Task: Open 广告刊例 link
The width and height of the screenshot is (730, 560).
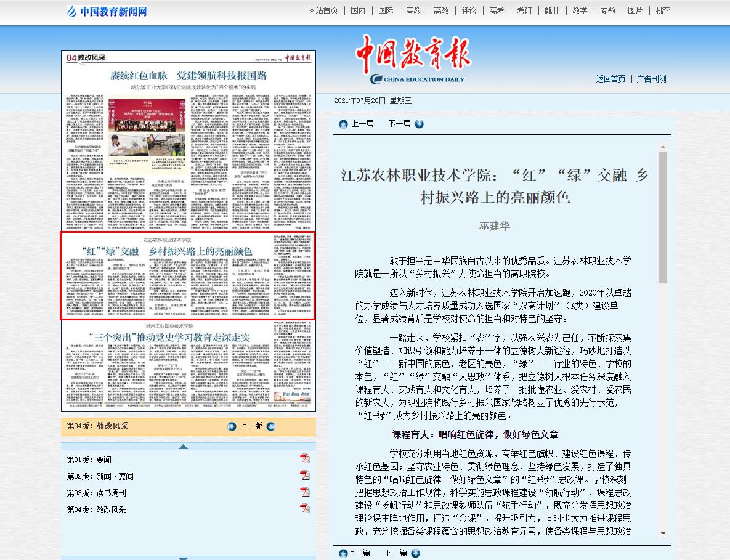Action: tap(651, 79)
